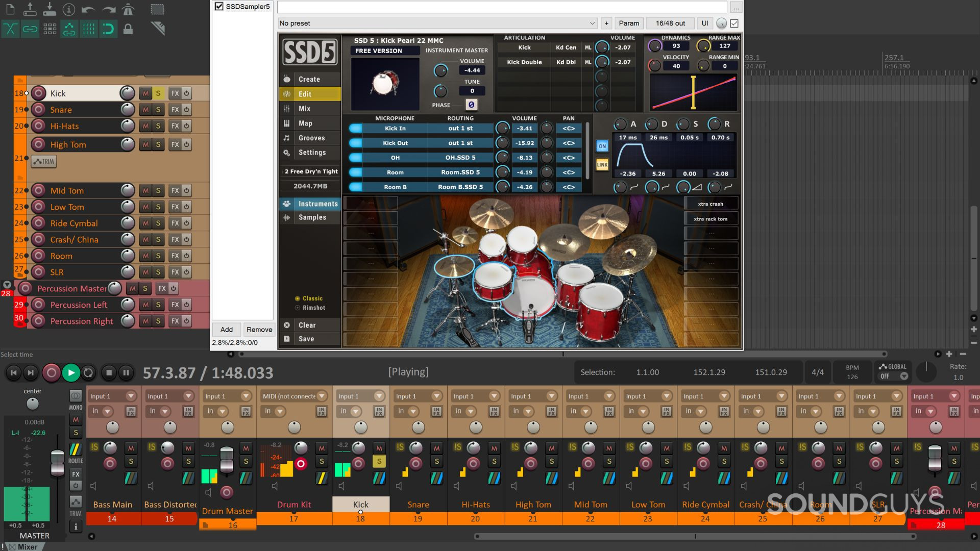Click the kick drum thumbnail preview
The height and width of the screenshot is (551, 980).
tap(385, 83)
